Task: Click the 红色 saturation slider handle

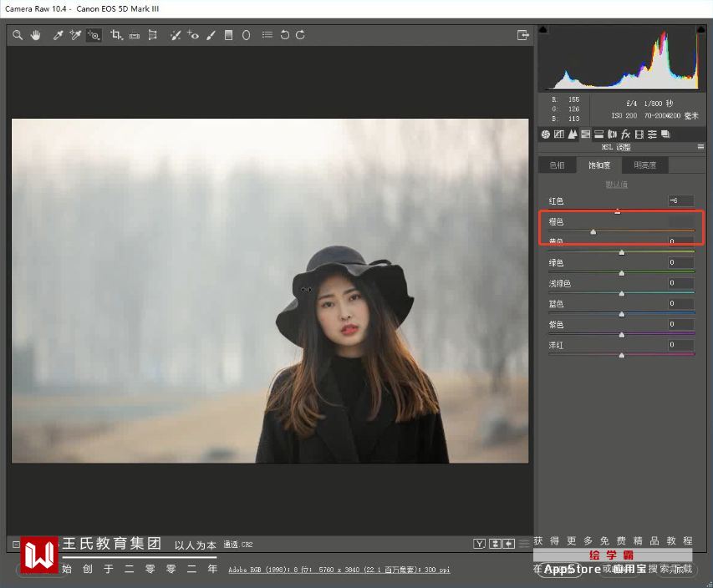Action: (617, 211)
